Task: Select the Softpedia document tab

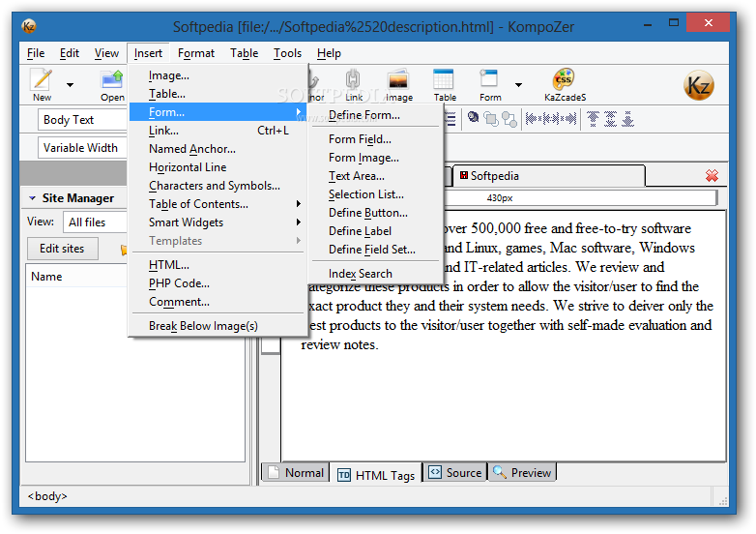Action: (x=548, y=176)
